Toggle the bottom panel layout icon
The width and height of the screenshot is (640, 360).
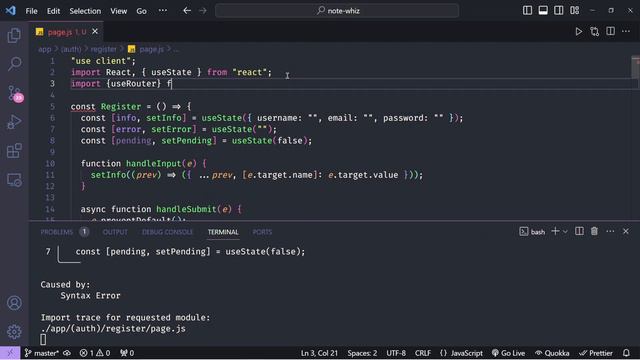[x=543, y=11]
